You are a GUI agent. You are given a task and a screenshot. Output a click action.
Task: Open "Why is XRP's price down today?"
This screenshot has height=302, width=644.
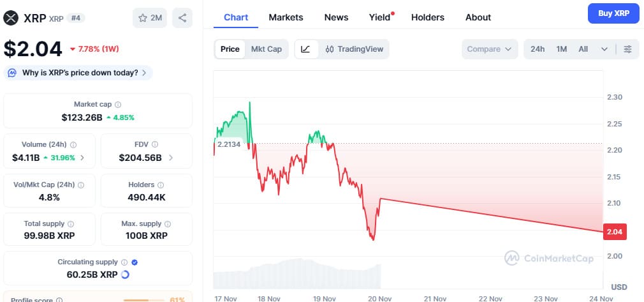click(x=79, y=73)
